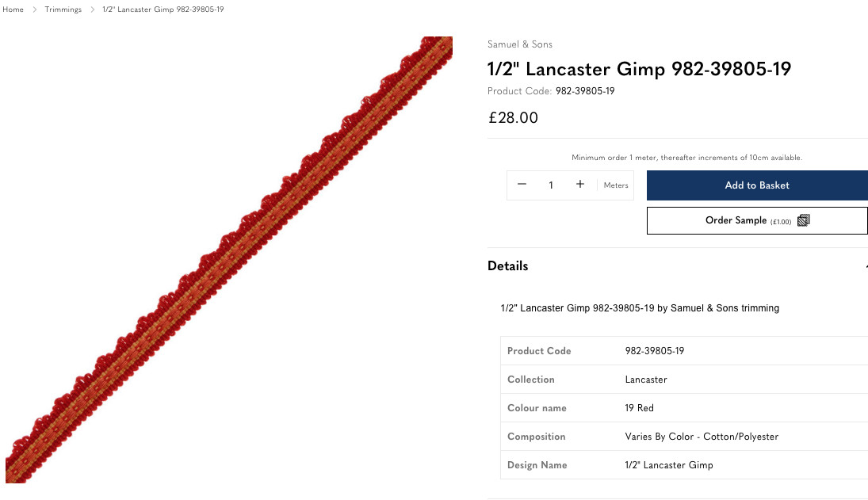Select the quantity input showing 1
Image resolution: width=868 pixels, height=500 pixels.
click(x=551, y=185)
